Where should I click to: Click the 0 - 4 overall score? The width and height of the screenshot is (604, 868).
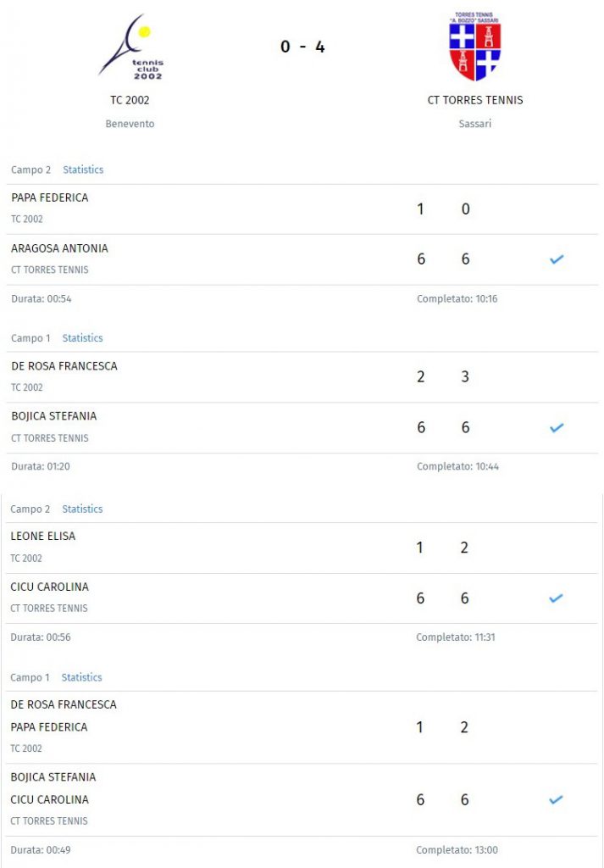302,47
